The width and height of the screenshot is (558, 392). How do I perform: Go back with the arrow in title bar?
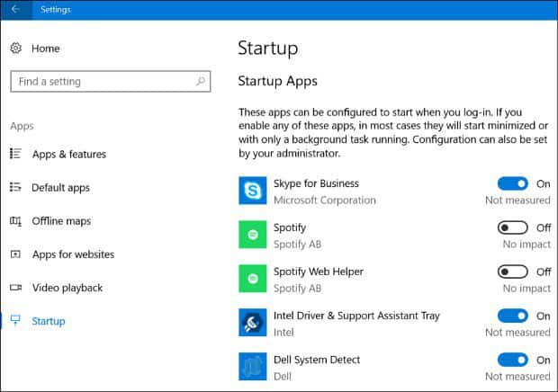click(x=15, y=9)
